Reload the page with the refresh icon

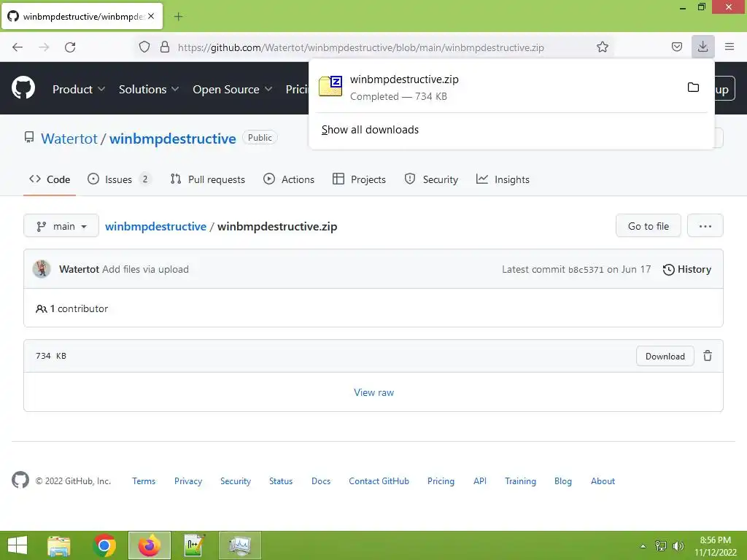point(70,47)
